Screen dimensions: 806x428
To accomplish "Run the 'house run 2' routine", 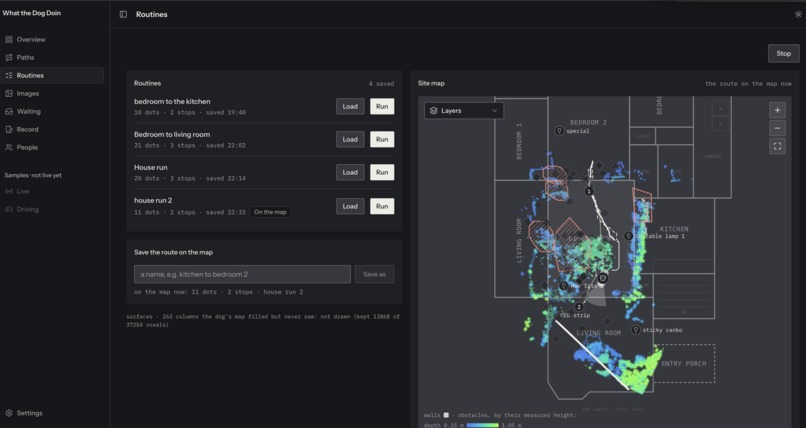I will 382,206.
